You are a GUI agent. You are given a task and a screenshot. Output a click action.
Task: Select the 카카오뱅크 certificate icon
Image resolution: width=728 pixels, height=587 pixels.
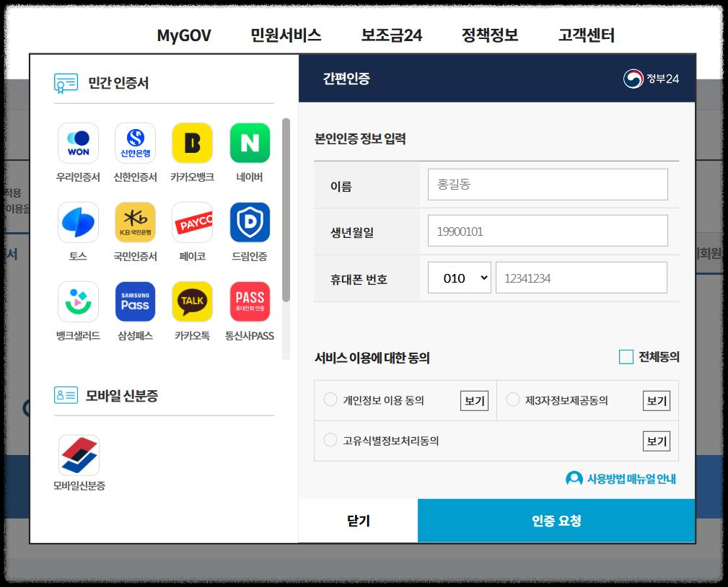point(192,143)
